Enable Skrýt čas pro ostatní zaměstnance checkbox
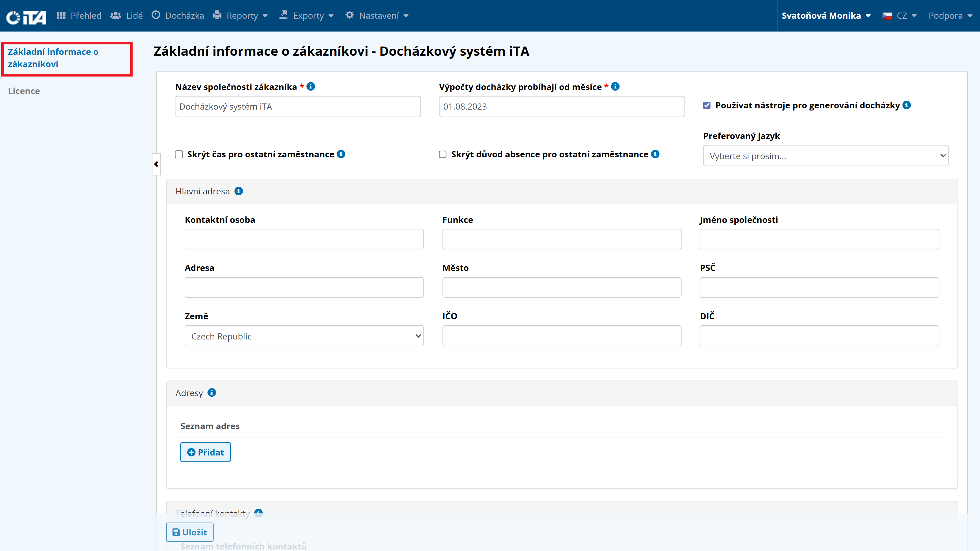980x551 pixels. point(179,154)
